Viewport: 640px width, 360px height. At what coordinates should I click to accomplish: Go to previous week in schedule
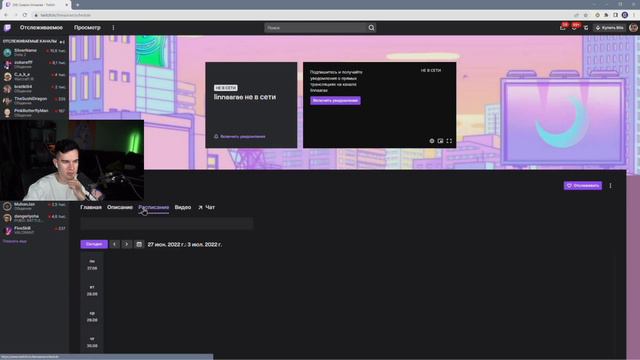pos(115,244)
